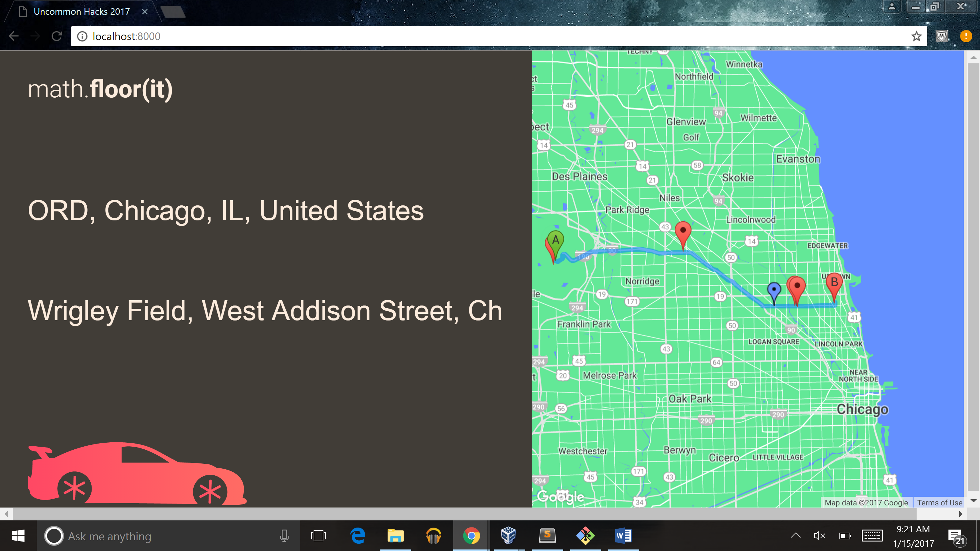Click the Wrigley Field destination field
The image size is (980, 551).
[265, 311]
